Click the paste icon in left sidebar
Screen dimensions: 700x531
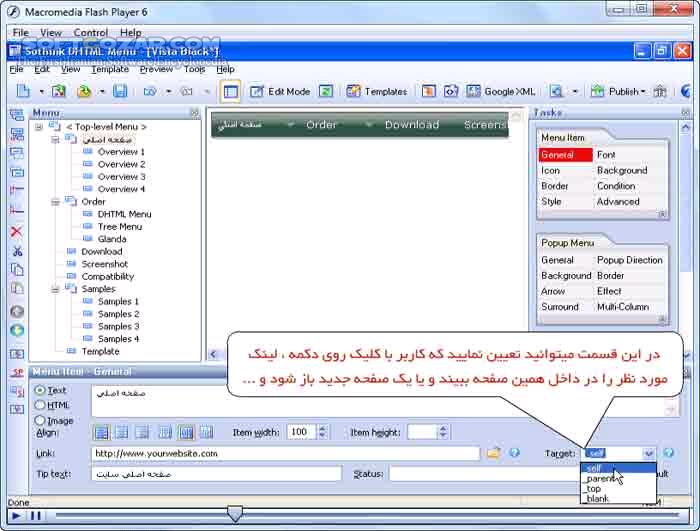click(x=17, y=288)
